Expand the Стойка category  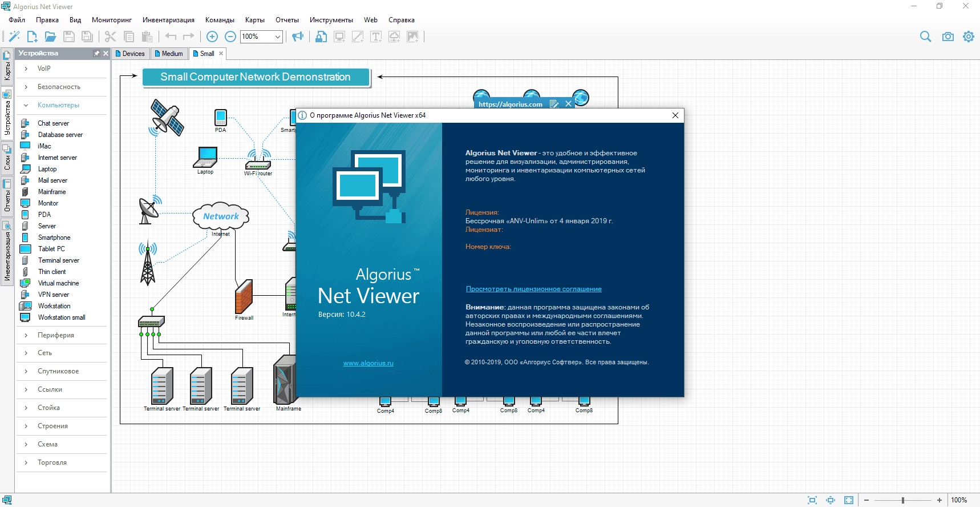pyautogui.click(x=26, y=408)
